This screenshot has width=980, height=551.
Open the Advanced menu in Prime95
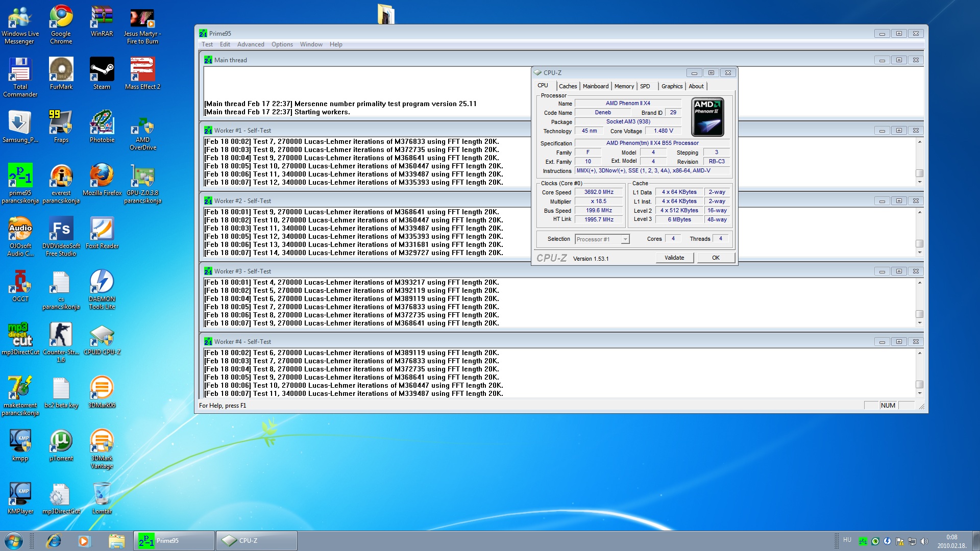click(x=251, y=44)
